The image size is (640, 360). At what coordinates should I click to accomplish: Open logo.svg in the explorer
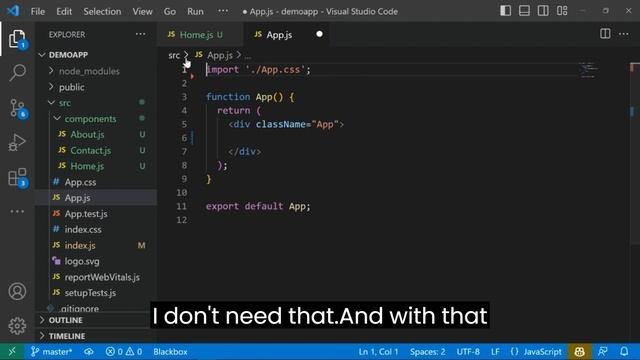(x=82, y=261)
